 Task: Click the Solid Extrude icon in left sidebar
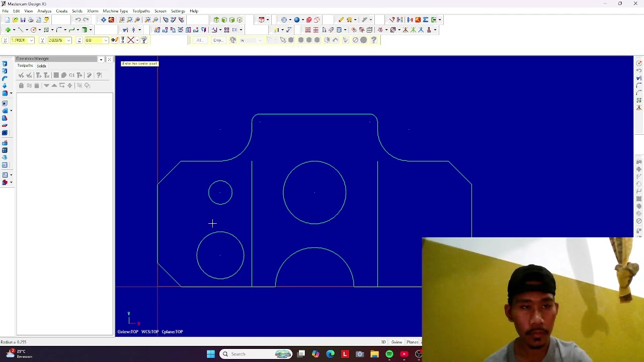pyautogui.click(x=5, y=64)
